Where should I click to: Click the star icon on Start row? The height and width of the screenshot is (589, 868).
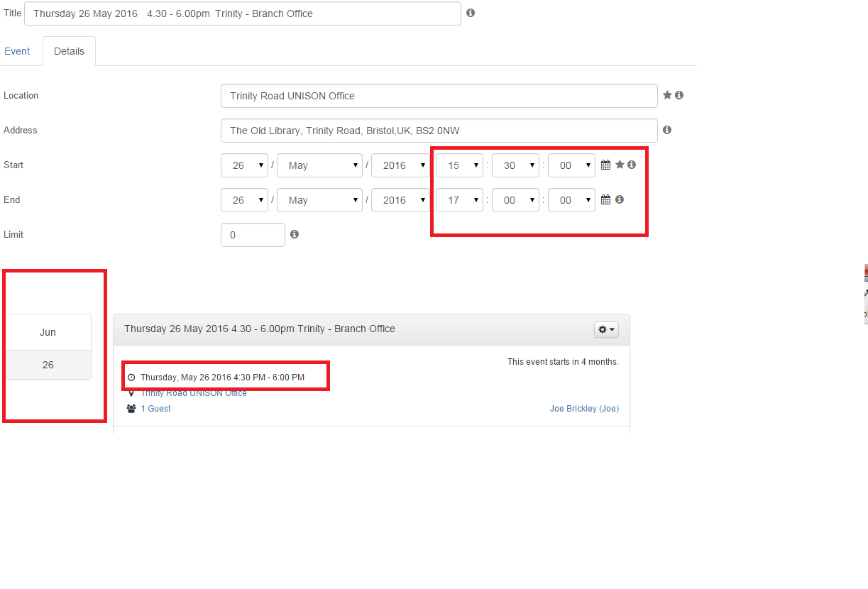click(619, 165)
